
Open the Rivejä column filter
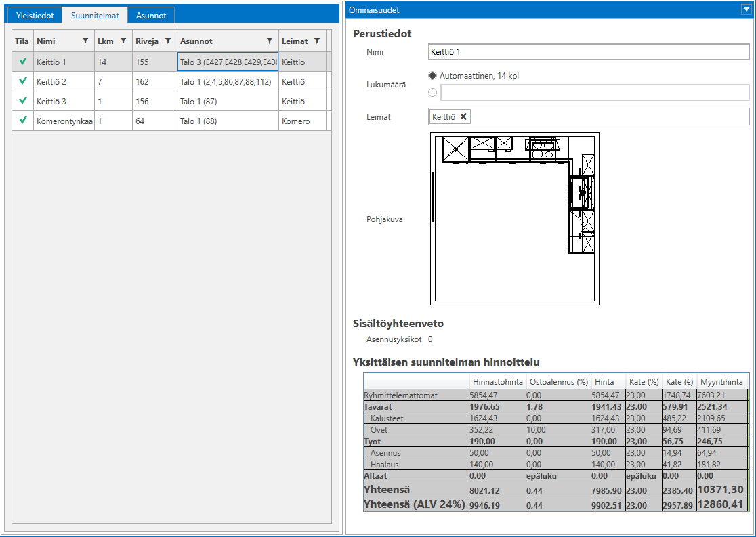pyautogui.click(x=168, y=41)
